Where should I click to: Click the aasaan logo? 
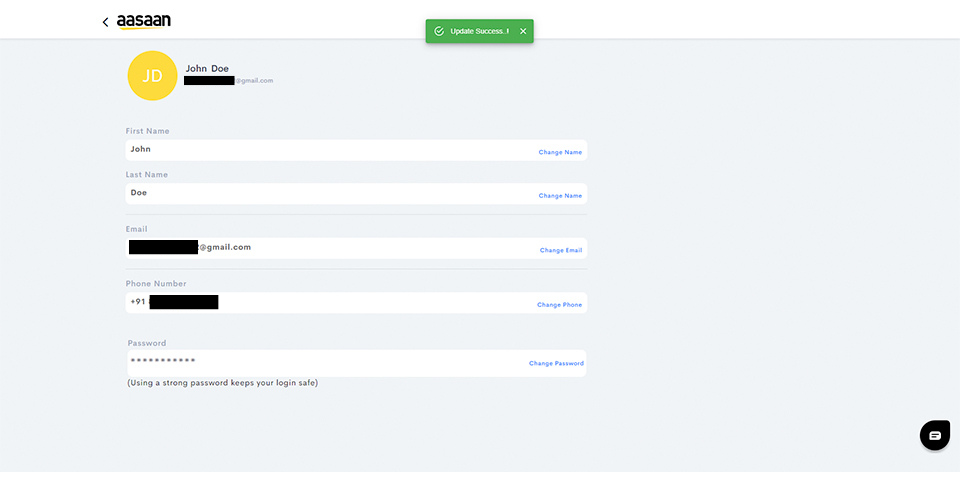(x=143, y=21)
